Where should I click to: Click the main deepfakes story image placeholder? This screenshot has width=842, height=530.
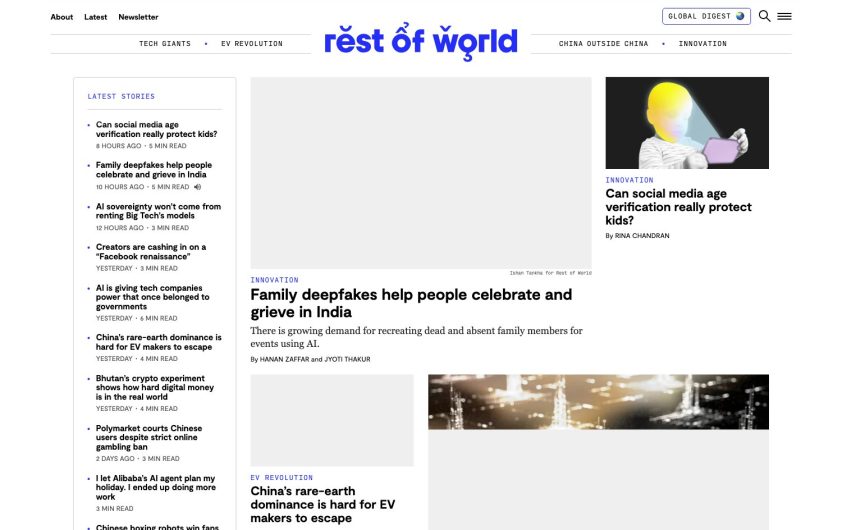421,172
